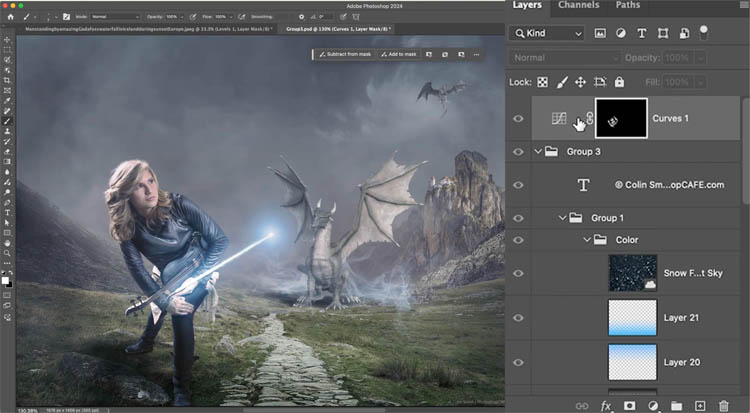Select the Crop tool
This screenshot has height=413, width=750.
[7, 80]
